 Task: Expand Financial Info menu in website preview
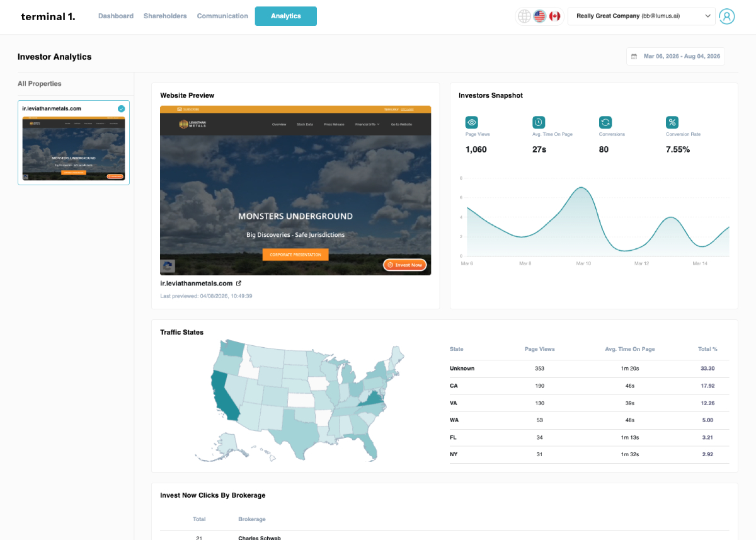pos(367,124)
